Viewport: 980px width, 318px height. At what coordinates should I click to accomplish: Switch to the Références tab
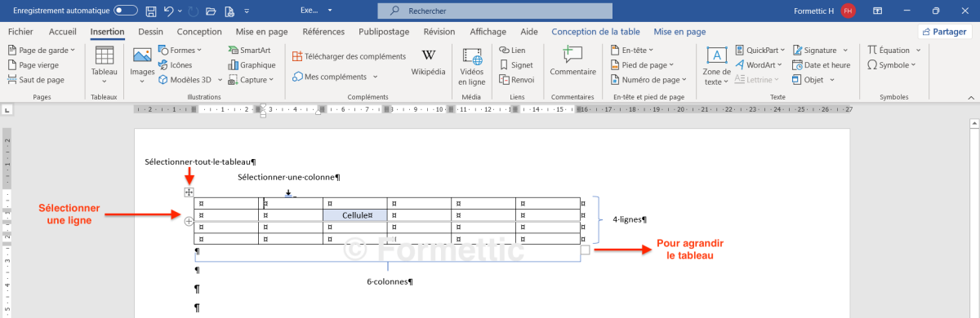pos(323,32)
